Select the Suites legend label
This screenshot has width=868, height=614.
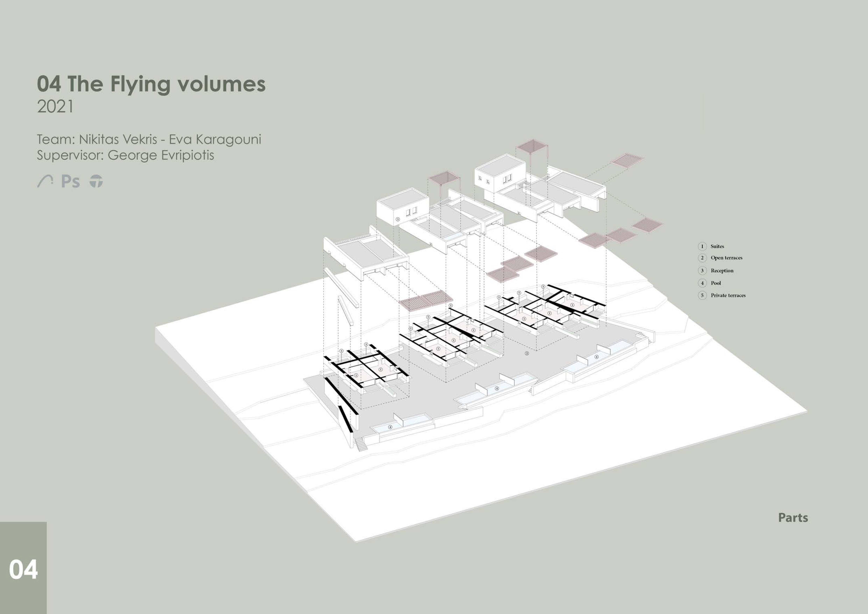[x=717, y=246]
